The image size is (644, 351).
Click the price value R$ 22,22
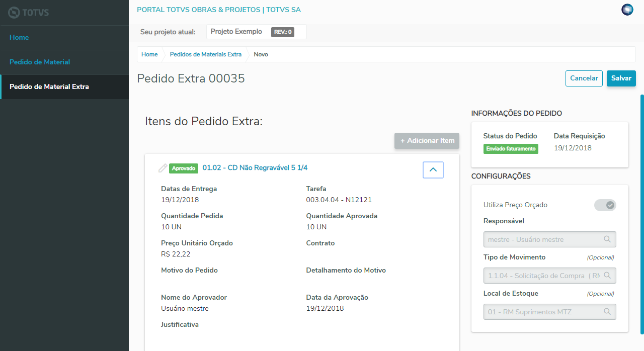[176, 254]
